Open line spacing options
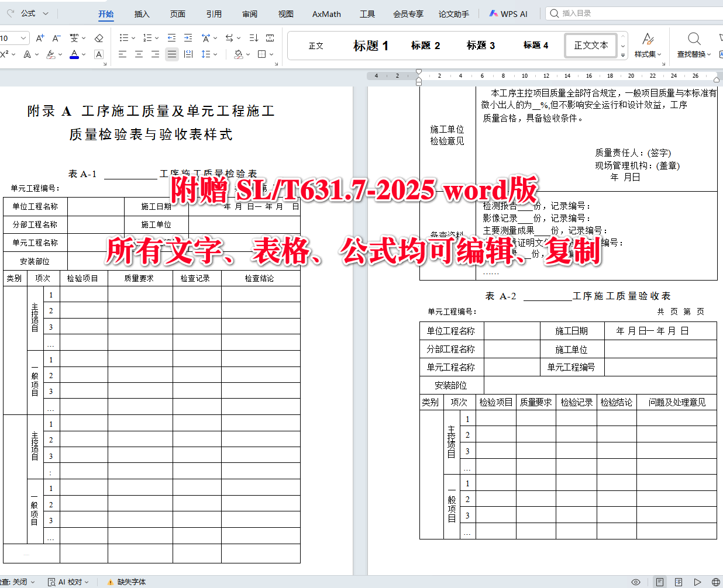 pyautogui.click(x=206, y=54)
